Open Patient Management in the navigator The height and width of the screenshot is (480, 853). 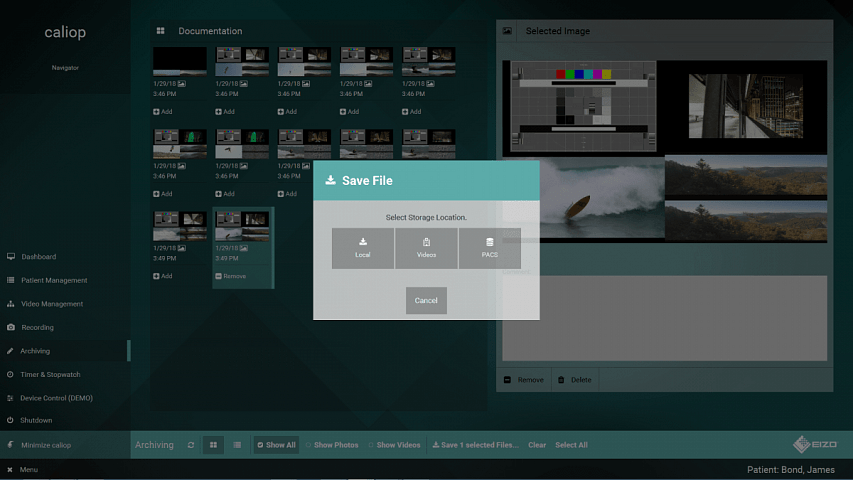click(54, 280)
